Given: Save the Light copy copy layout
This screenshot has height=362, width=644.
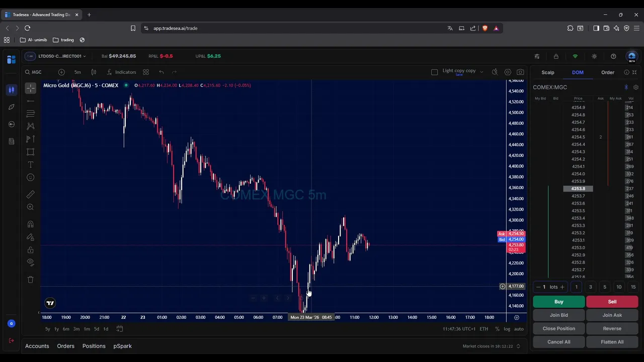Looking at the screenshot, I should [459, 75].
